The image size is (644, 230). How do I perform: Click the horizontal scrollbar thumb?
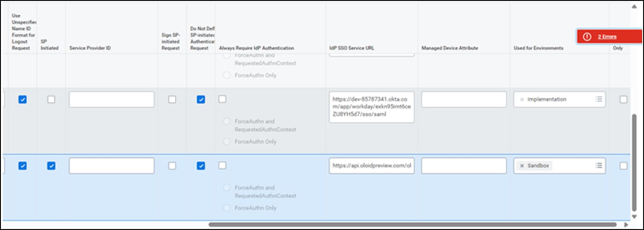(x=413, y=224)
